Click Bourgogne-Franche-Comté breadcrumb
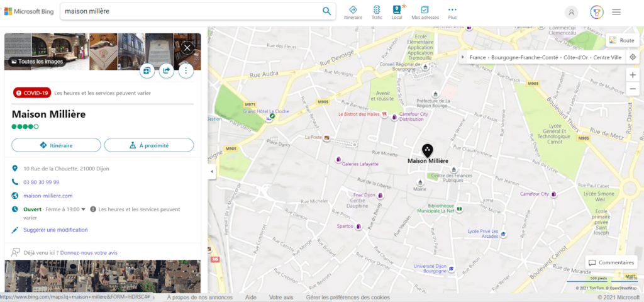644x302 pixels. (x=524, y=57)
